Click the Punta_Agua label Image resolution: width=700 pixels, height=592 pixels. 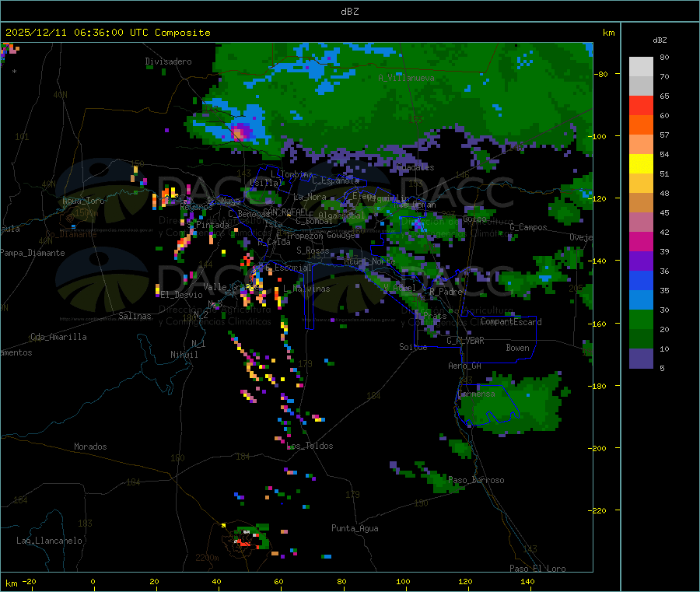pos(355,528)
